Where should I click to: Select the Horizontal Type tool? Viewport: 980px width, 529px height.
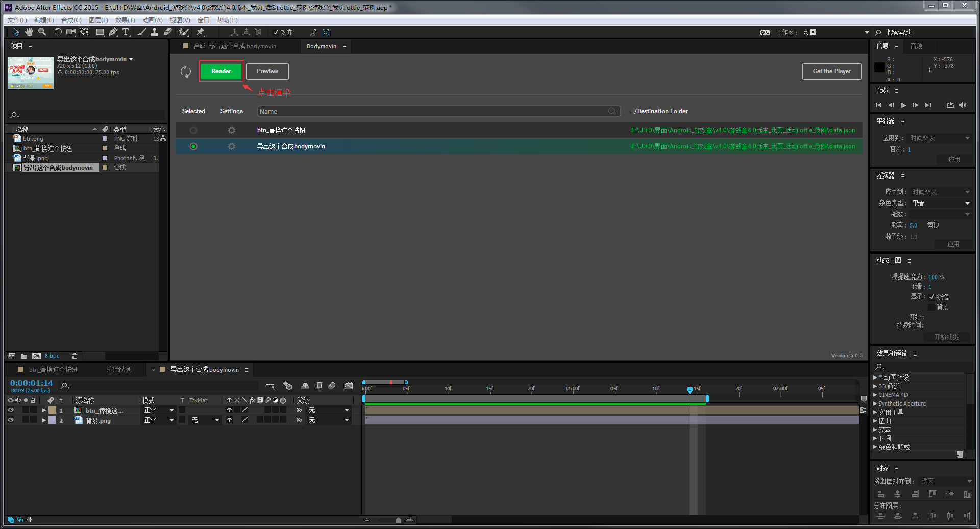[x=126, y=32]
